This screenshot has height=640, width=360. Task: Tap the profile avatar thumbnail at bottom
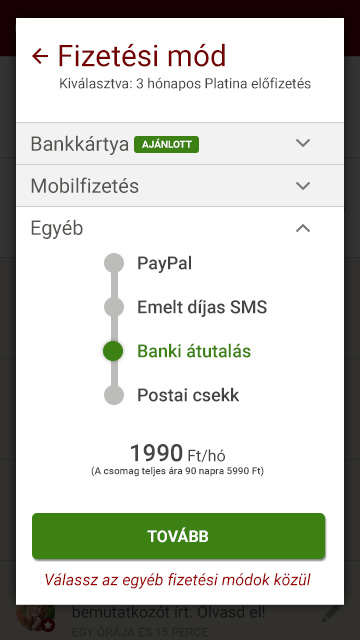36,618
